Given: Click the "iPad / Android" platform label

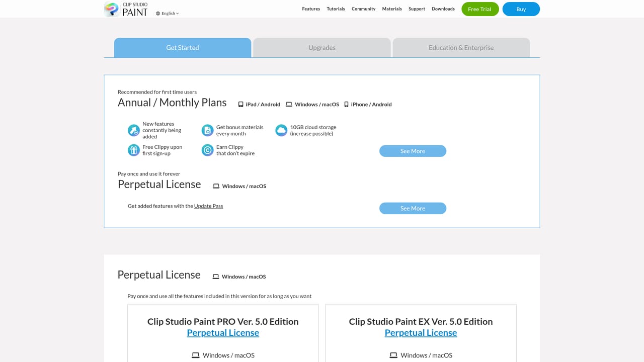Looking at the screenshot, I should tap(263, 105).
